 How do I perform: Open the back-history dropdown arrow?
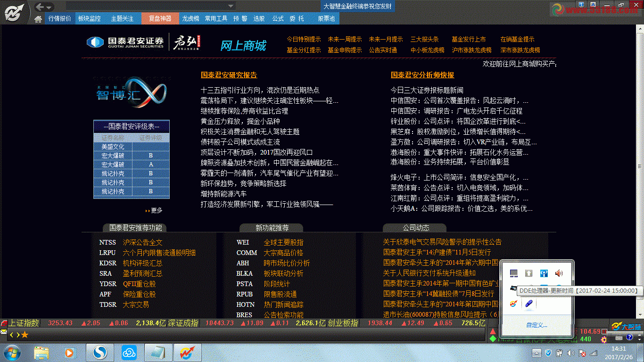(49, 7)
